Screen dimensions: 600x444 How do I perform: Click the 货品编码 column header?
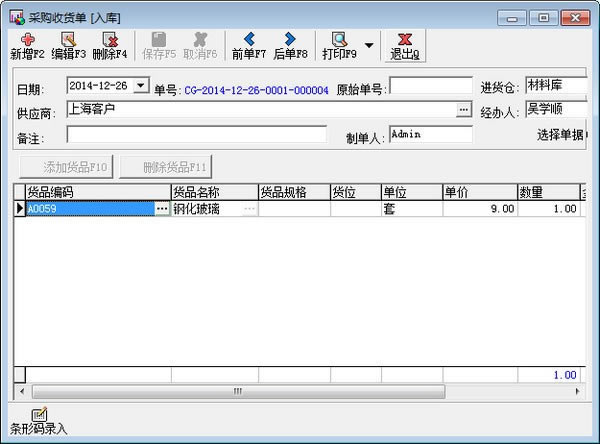point(97,192)
